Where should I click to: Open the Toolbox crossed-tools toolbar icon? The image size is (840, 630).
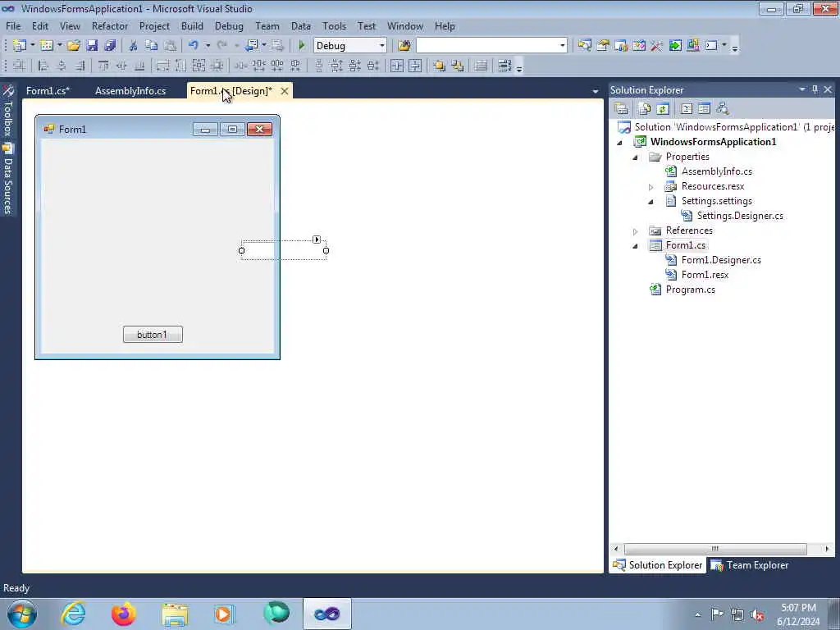tap(656, 46)
